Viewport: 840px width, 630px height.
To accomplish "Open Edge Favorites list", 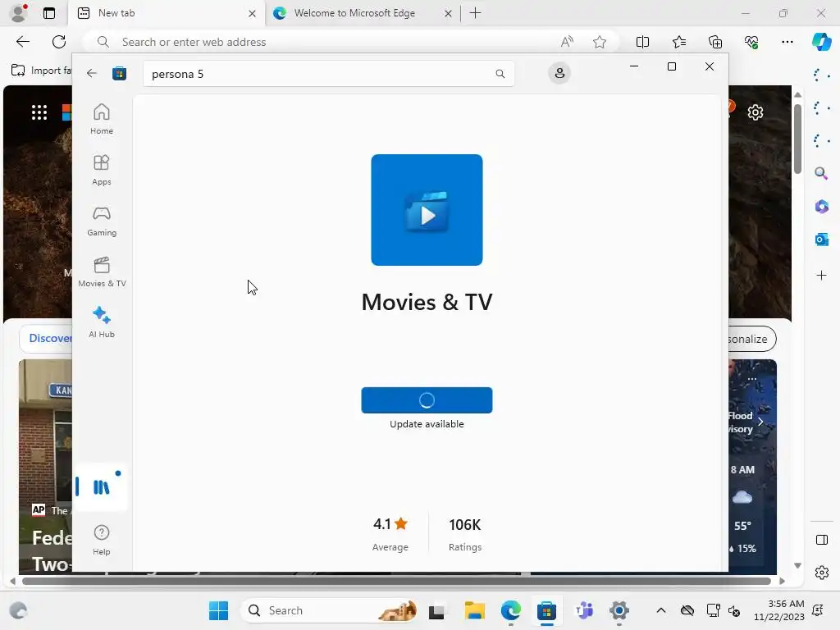I will (x=678, y=42).
